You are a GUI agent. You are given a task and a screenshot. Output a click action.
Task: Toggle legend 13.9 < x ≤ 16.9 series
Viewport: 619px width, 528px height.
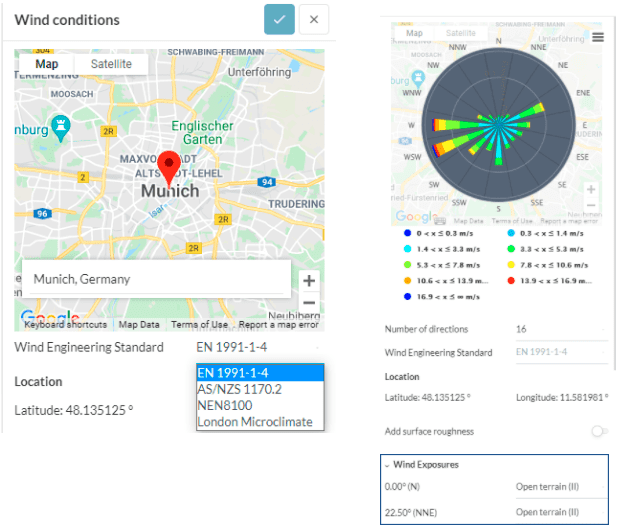[x=550, y=280]
